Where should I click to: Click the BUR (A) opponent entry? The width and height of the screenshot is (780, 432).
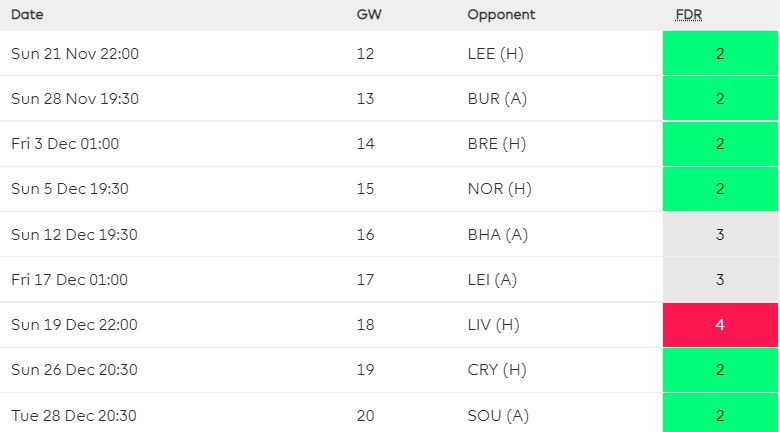click(x=497, y=99)
